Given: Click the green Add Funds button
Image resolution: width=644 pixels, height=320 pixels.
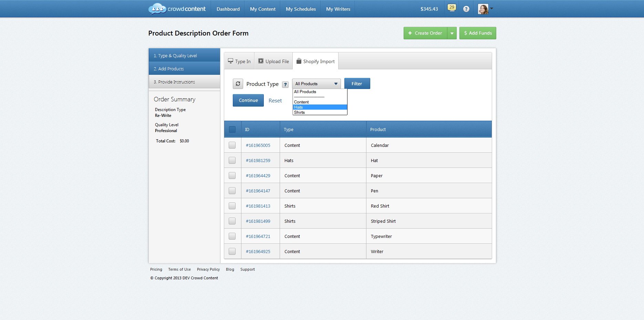Looking at the screenshot, I should pos(478,33).
